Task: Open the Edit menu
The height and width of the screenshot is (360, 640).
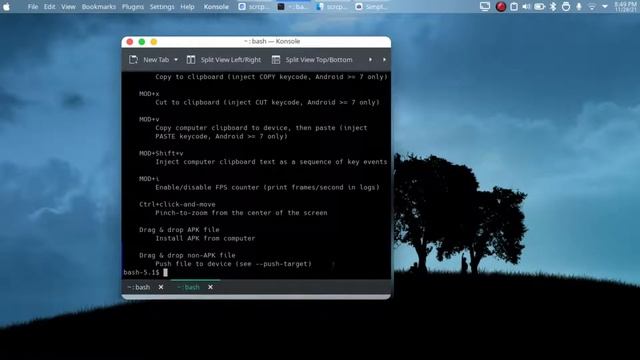Action: pos(49,7)
